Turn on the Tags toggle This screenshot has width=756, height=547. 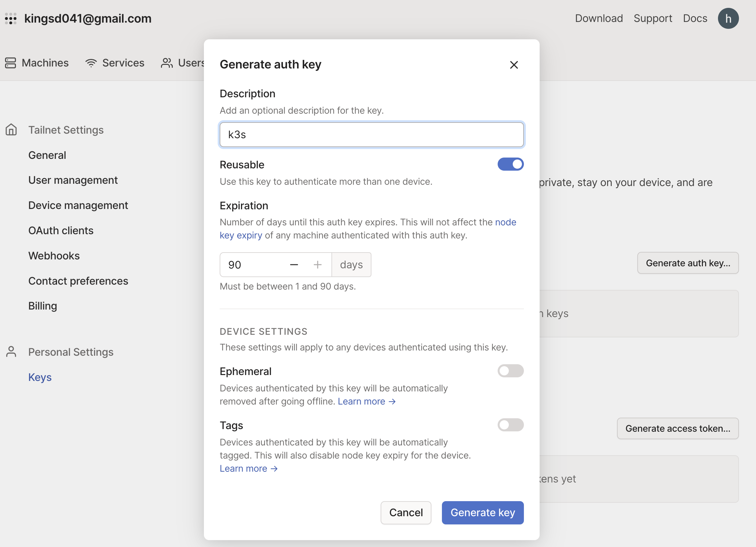click(x=510, y=425)
